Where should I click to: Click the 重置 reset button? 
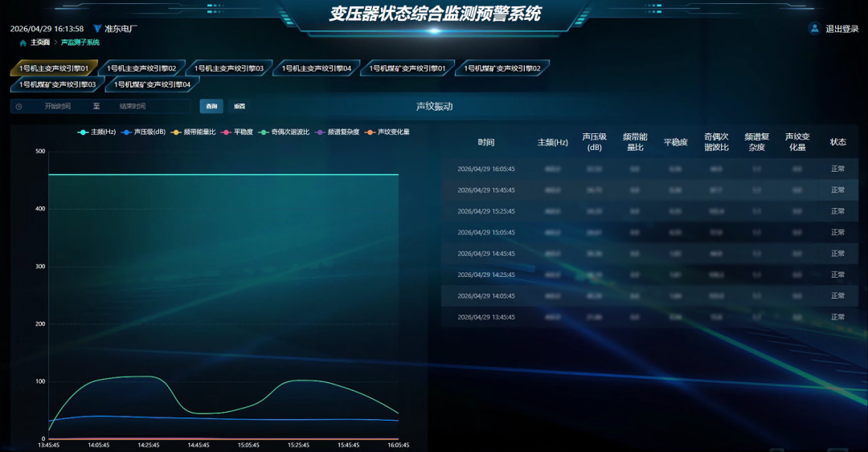[240, 106]
